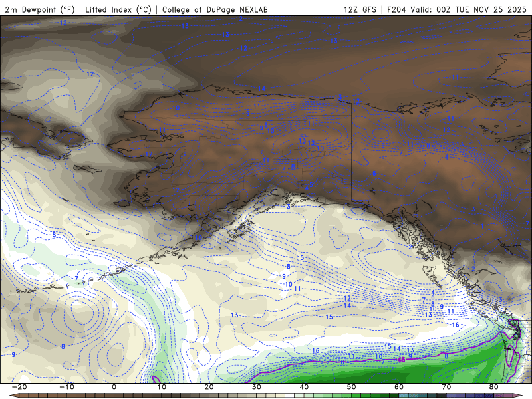Viewport: 532px width, 399px height.
Task: Click the "40" value on the color scale
Action: [304, 387]
